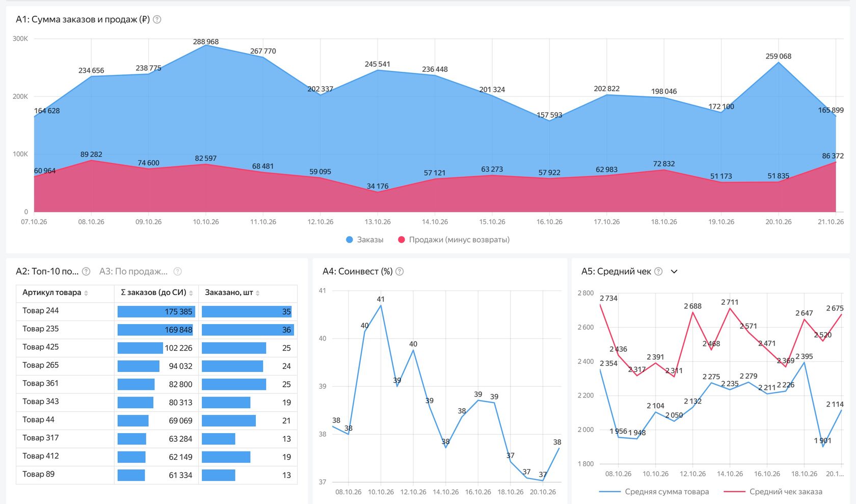The image size is (856, 504).
Task: Expand the A5 Средний чек chevron dropdown
Action: point(674,272)
